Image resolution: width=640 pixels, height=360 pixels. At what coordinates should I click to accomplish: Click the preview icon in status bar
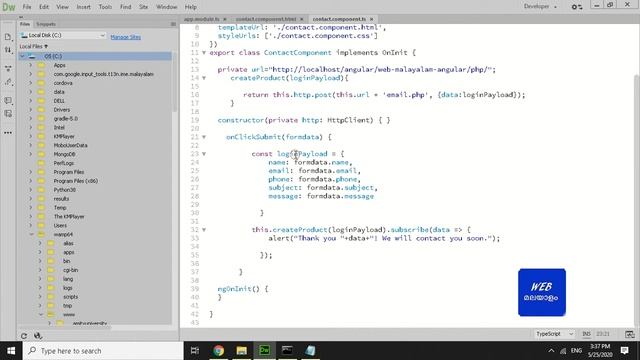[x=630, y=334]
